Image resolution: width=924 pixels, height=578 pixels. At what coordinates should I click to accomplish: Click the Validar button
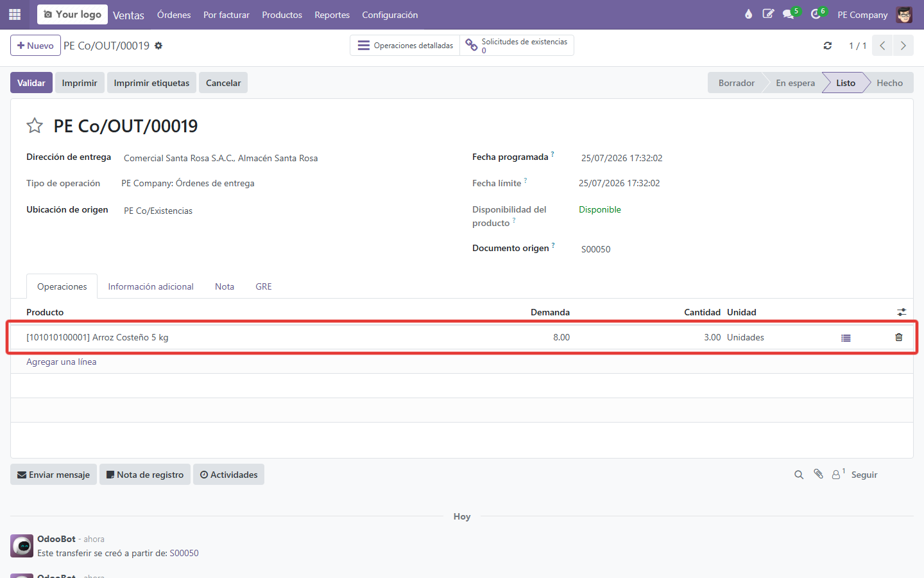coord(31,83)
